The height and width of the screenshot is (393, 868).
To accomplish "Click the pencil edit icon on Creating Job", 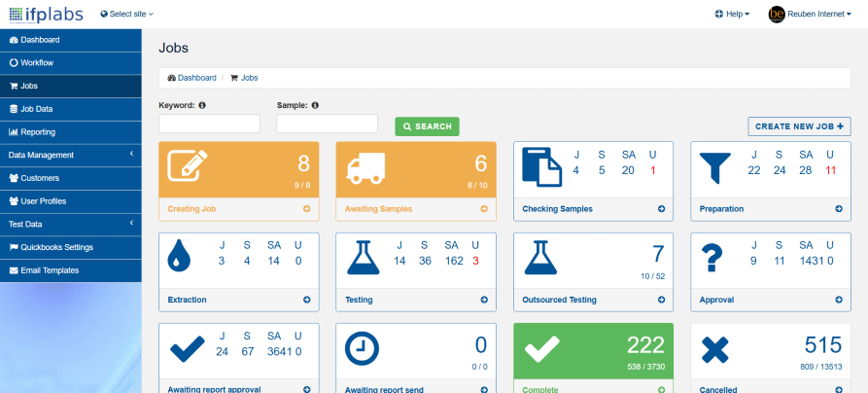I will 187,166.
